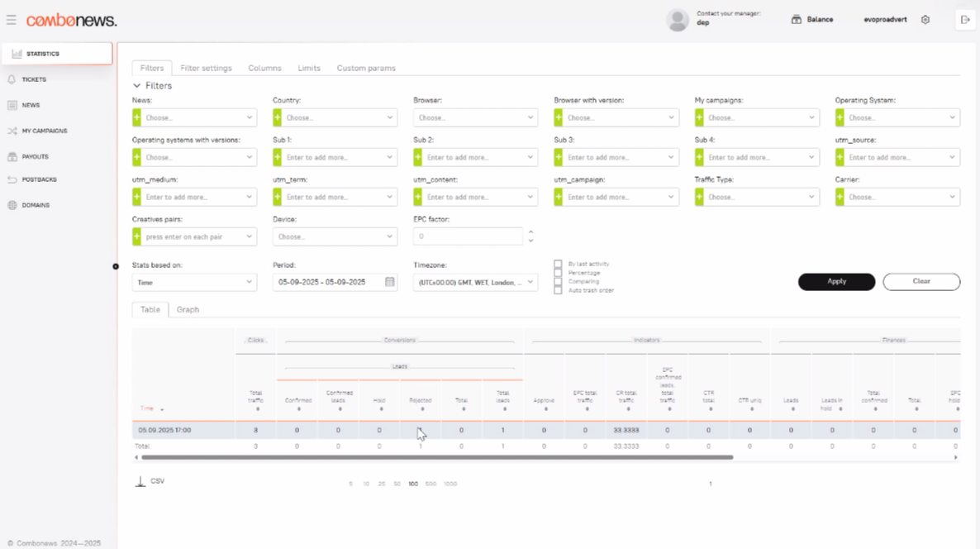Click the logout icon
The height and width of the screenshot is (549, 980).
pos(965,20)
